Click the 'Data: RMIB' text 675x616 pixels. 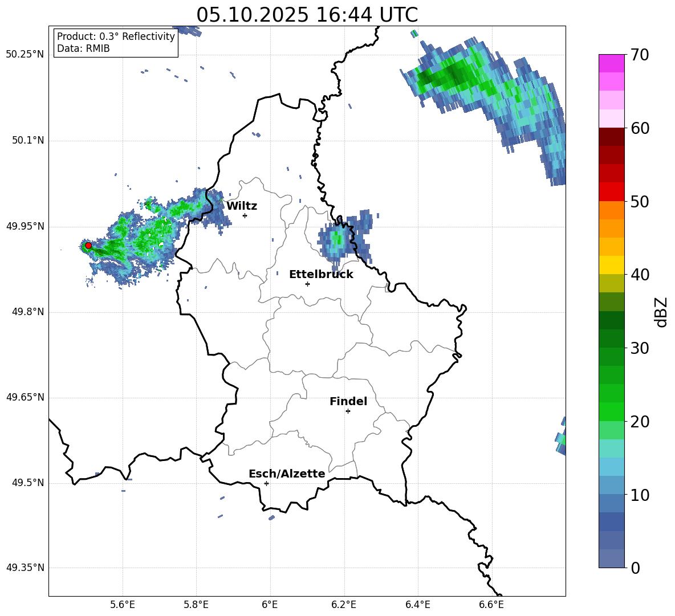coord(83,48)
